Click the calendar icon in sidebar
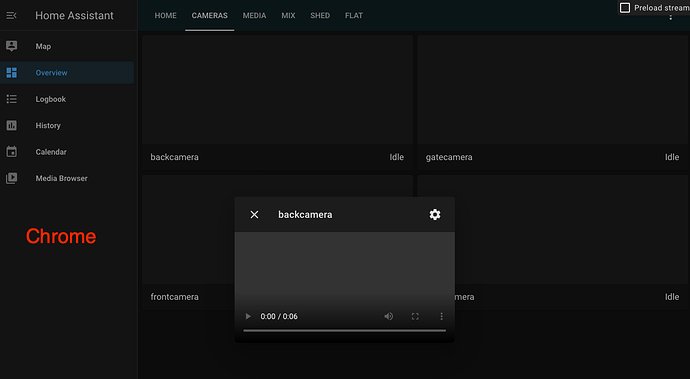 [x=11, y=152]
